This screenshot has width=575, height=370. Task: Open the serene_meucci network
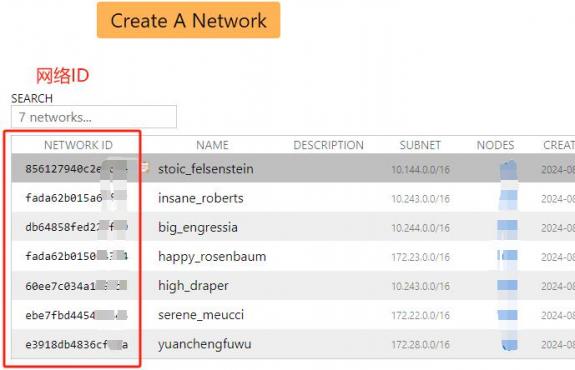coord(201,315)
